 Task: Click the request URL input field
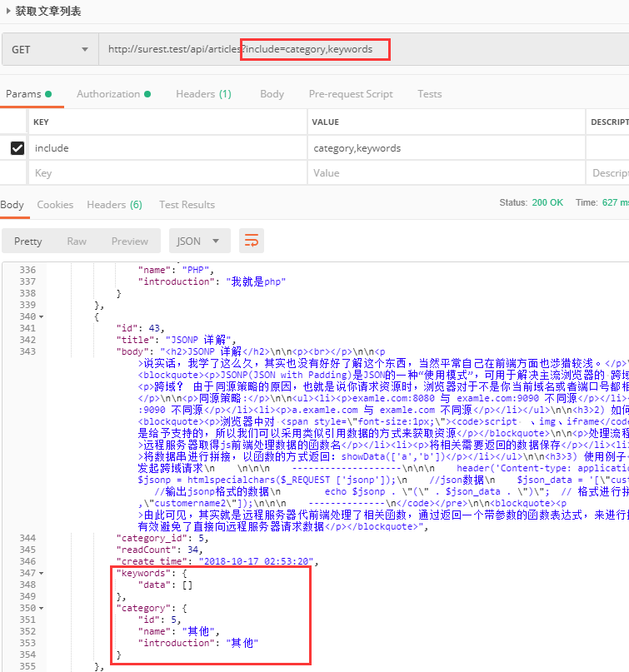(363, 49)
